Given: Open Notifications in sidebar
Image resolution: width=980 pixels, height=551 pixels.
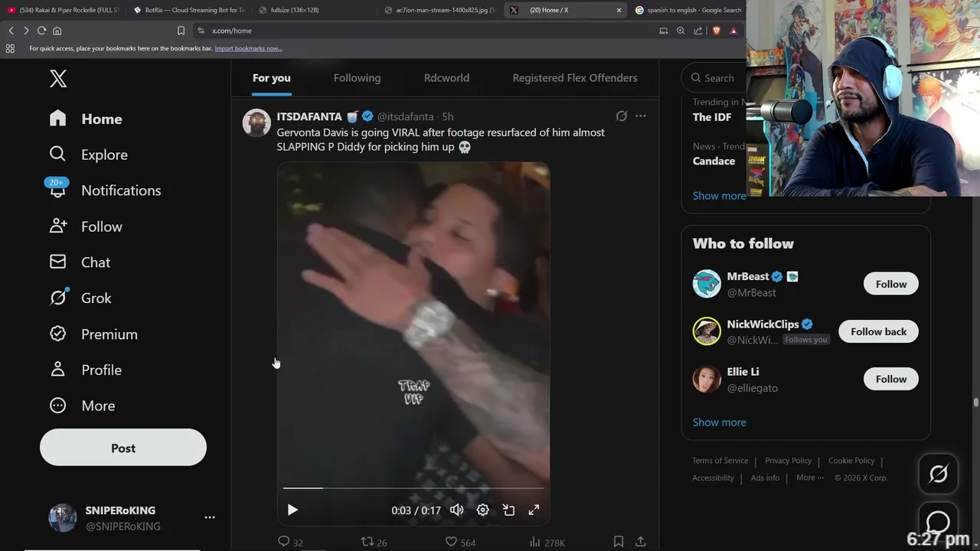Looking at the screenshot, I should [x=105, y=191].
